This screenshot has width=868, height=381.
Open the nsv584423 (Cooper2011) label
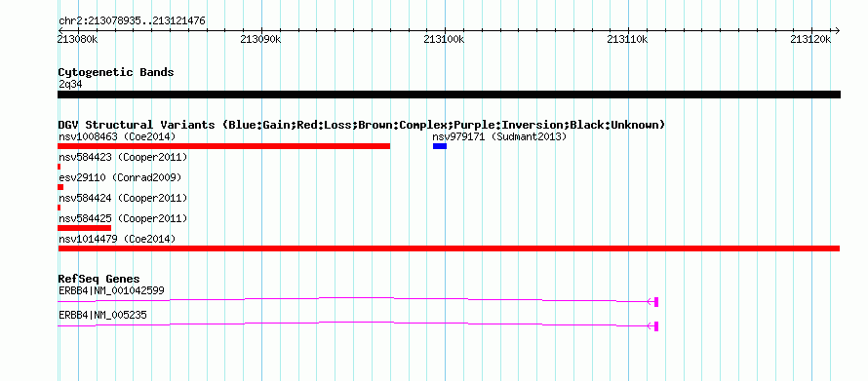click(x=123, y=158)
